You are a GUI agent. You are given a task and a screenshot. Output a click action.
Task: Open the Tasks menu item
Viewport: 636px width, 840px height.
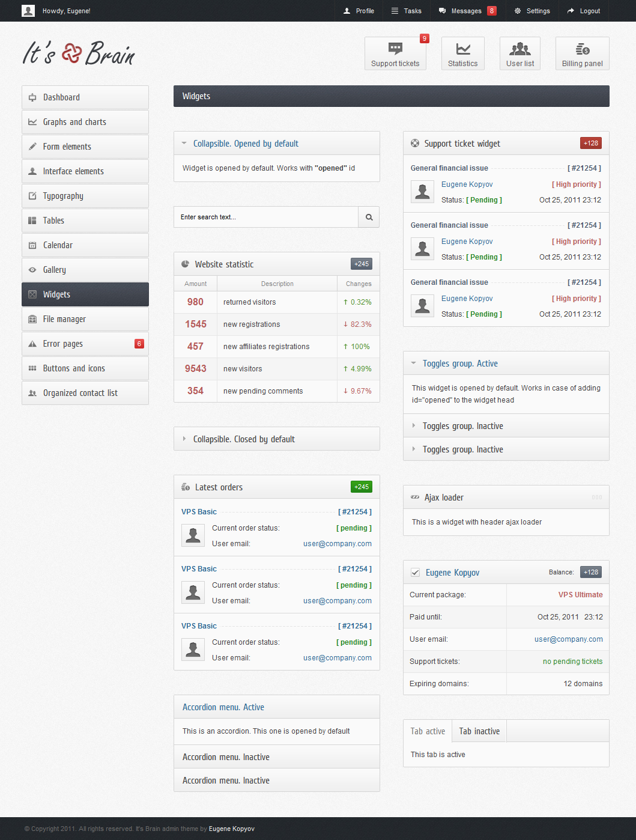[407, 11]
